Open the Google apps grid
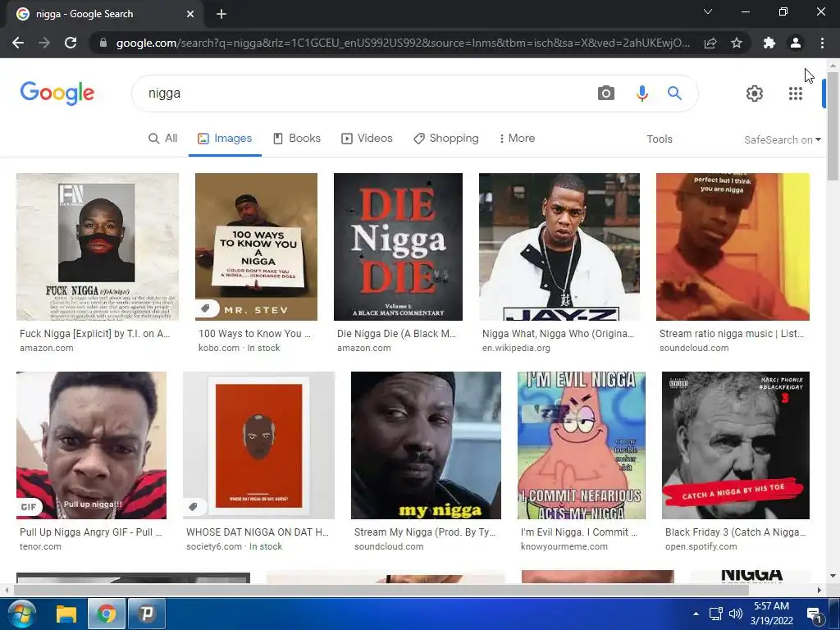The height and width of the screenshot is (630, 840). pos(796,94)
